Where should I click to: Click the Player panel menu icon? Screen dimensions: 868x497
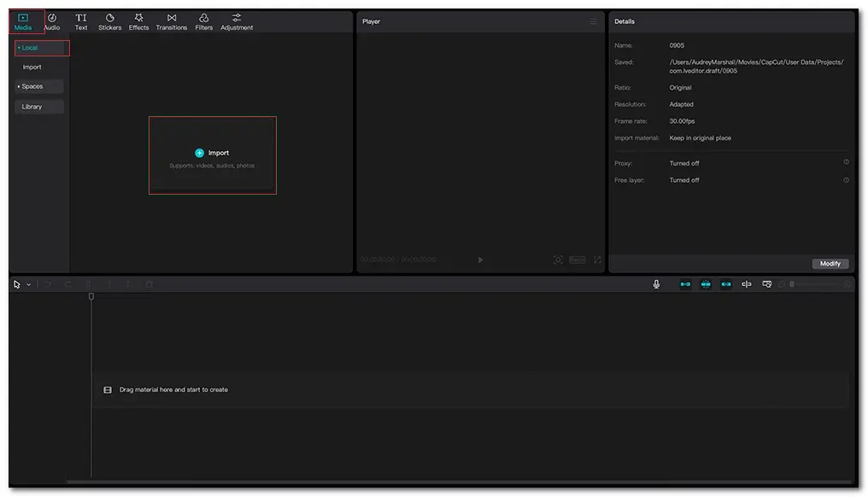tap(593, 21)
